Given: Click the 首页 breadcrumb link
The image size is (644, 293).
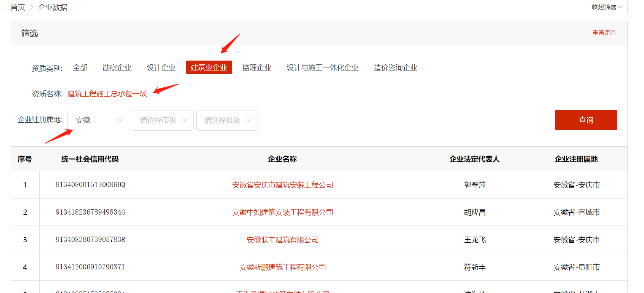Looking at the screenshot, I should (x=18, y=8).
